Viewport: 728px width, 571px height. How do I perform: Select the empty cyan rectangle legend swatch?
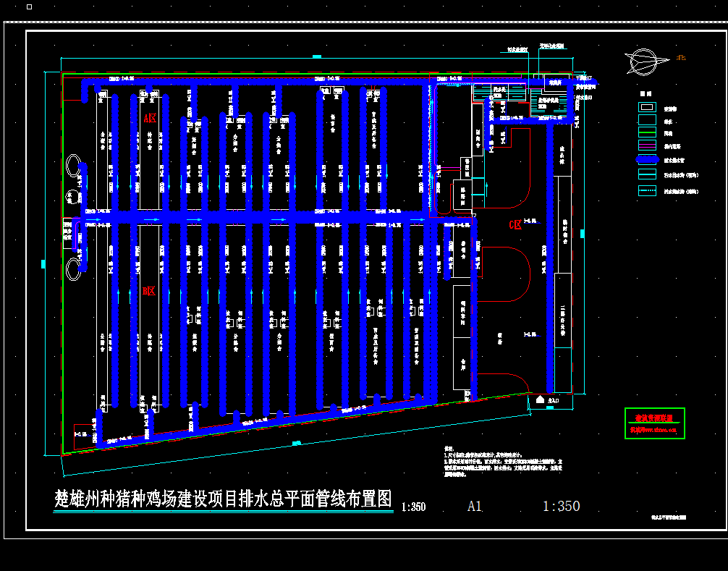click(x=647, y=119)
